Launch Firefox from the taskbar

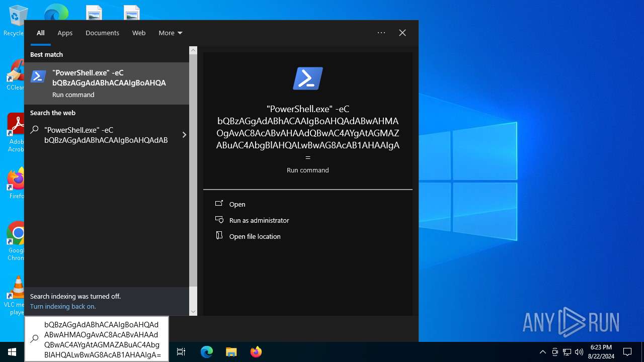coord(256,352)
